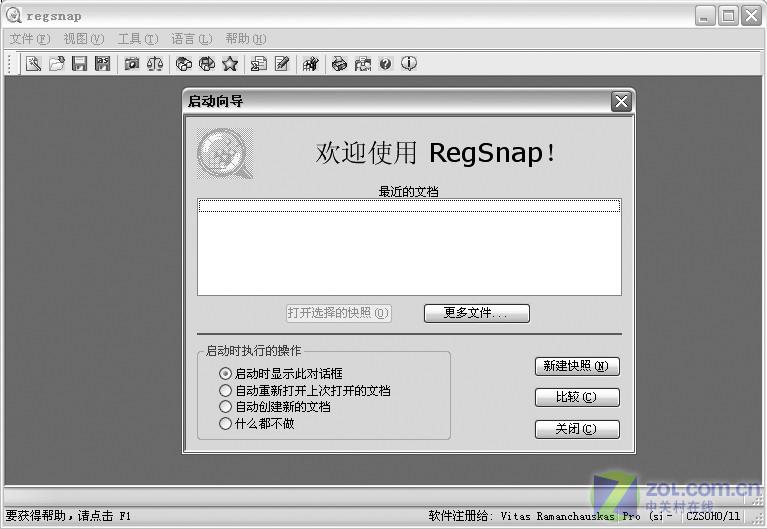Take a new snapshot with camera icon

pos(132,64)
